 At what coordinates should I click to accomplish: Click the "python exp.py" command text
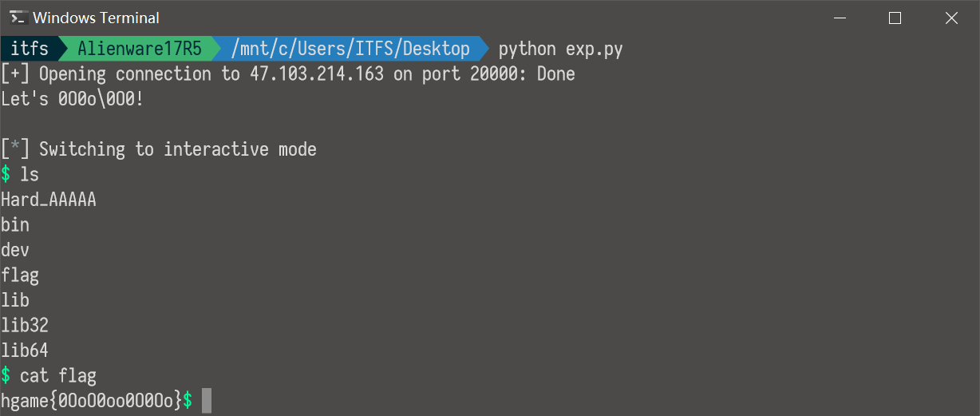tap(560, 49)
